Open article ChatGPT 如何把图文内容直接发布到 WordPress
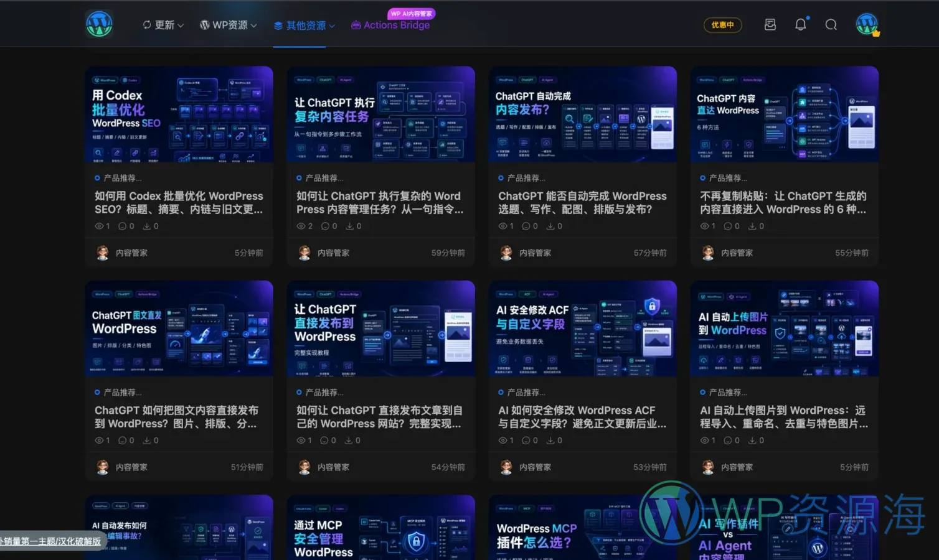This screenshot has height=560, width=939. pyautogui.click(x=176, y=417)
